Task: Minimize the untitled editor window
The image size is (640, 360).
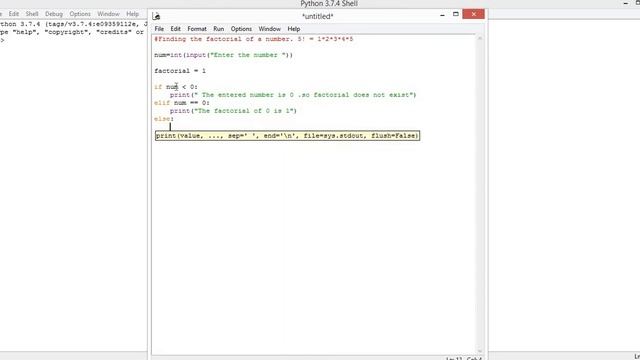Action: point(442,15)
